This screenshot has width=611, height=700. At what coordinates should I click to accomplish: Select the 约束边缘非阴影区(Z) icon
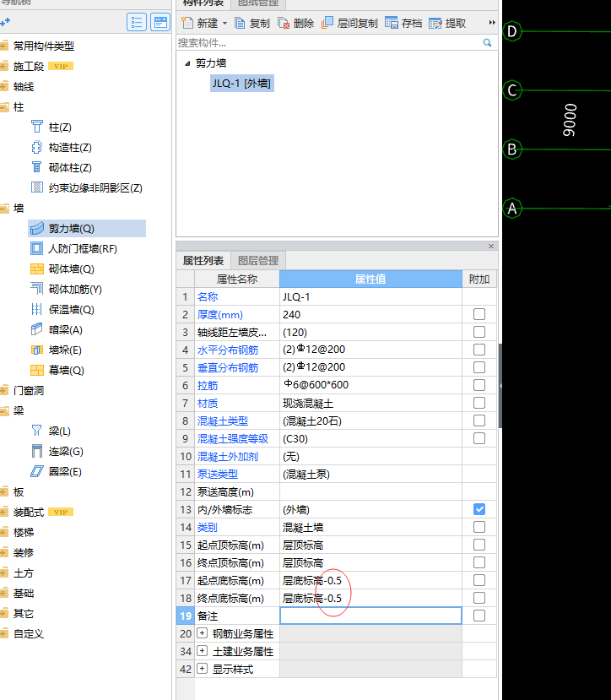[x=37, y=187]
